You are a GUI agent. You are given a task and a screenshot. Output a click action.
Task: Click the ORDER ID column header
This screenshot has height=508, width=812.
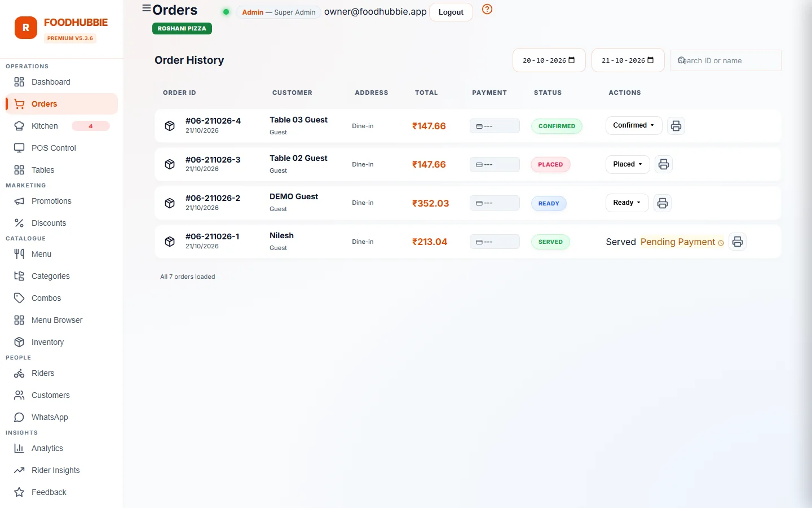coord(179,93)
